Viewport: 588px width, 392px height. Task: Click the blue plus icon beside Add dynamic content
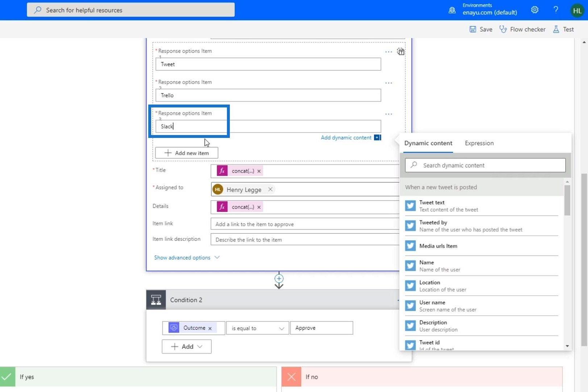click(377, 138)
